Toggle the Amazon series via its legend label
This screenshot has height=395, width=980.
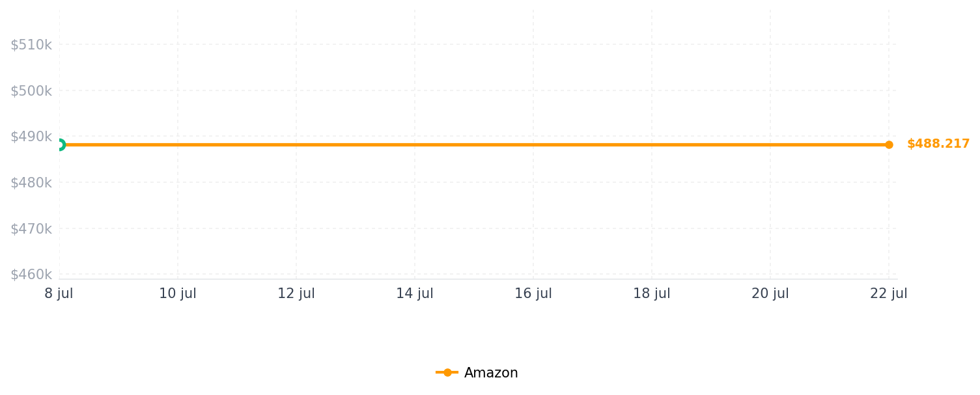coord(491,373)
